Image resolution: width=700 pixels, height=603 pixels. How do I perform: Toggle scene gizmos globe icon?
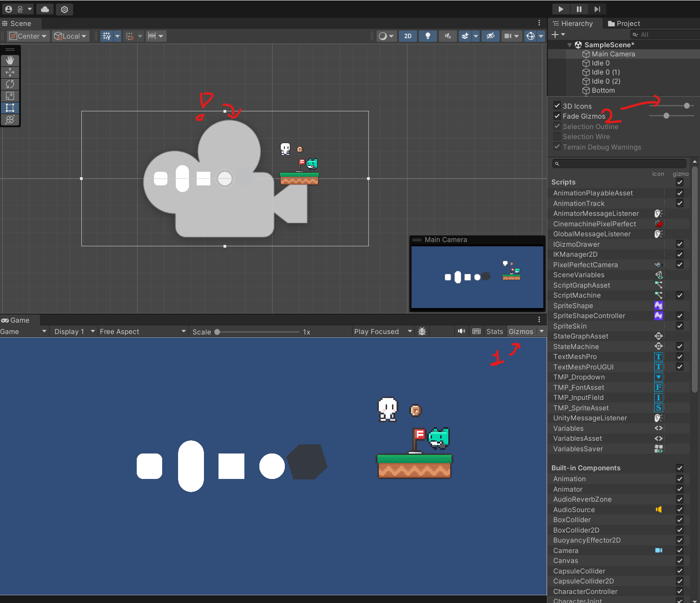tap(530, 36)
